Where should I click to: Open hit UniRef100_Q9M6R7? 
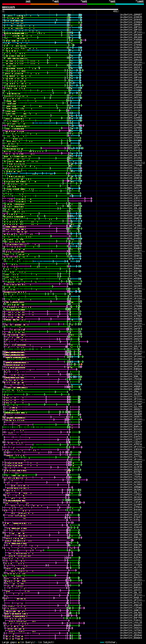(131, 15)
